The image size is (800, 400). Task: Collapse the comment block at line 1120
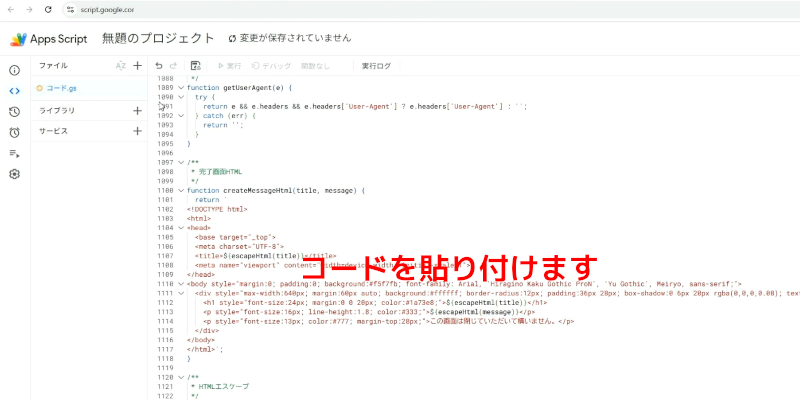[x=181, y=377]
